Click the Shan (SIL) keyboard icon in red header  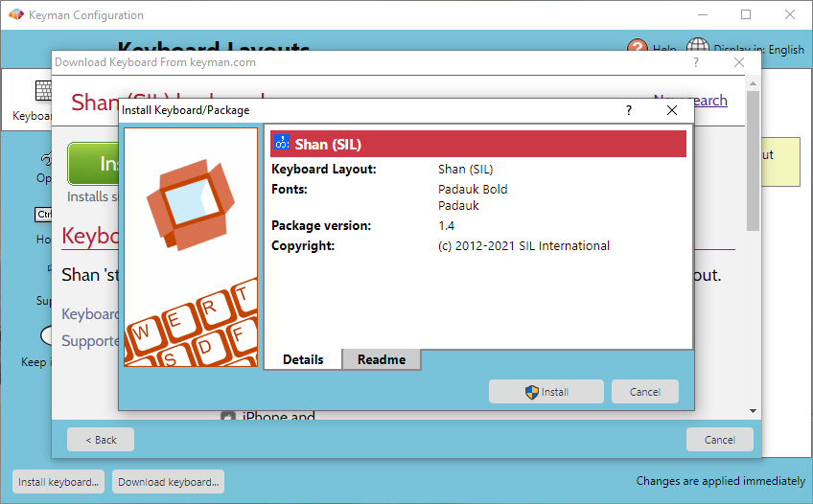(x=282, y=143)
